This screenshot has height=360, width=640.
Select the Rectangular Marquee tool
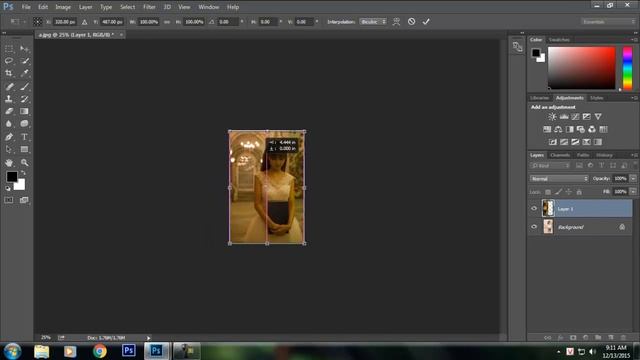pyautogui.click(x=9, y=49)
